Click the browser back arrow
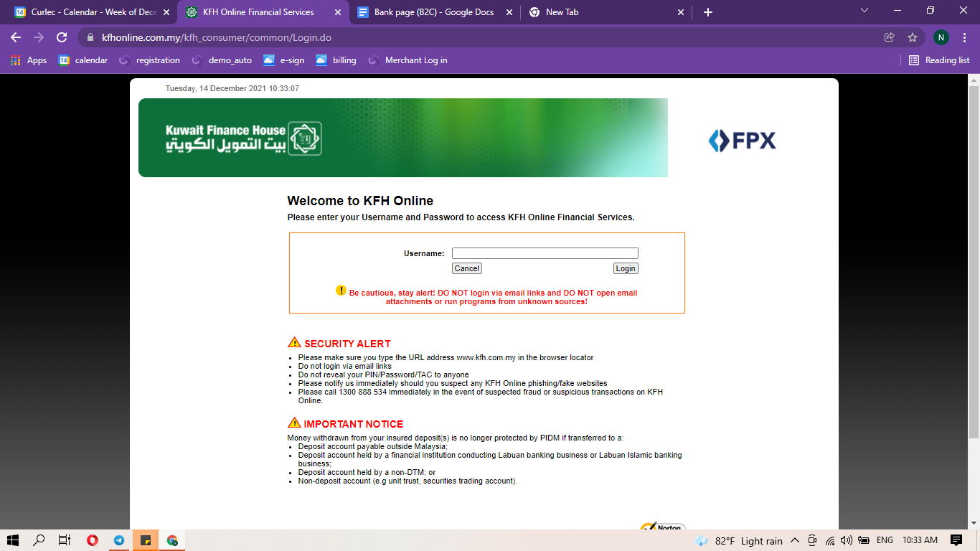This screenshot has width=980, height=551. 16,37
